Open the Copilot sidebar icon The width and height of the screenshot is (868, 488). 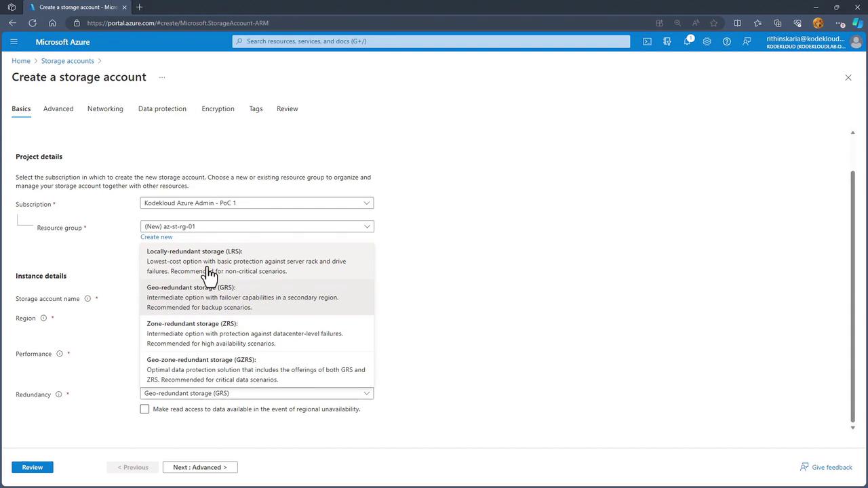[857, 23]
